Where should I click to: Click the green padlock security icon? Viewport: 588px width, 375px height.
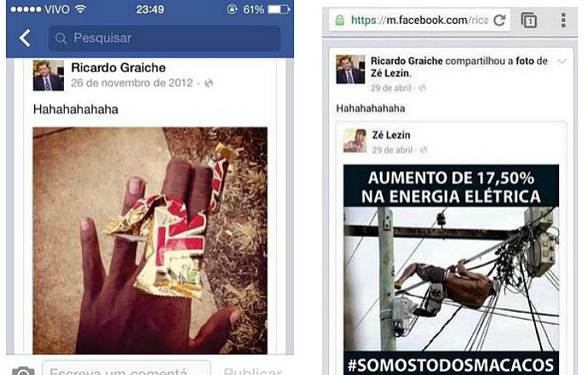pos(340,20)
